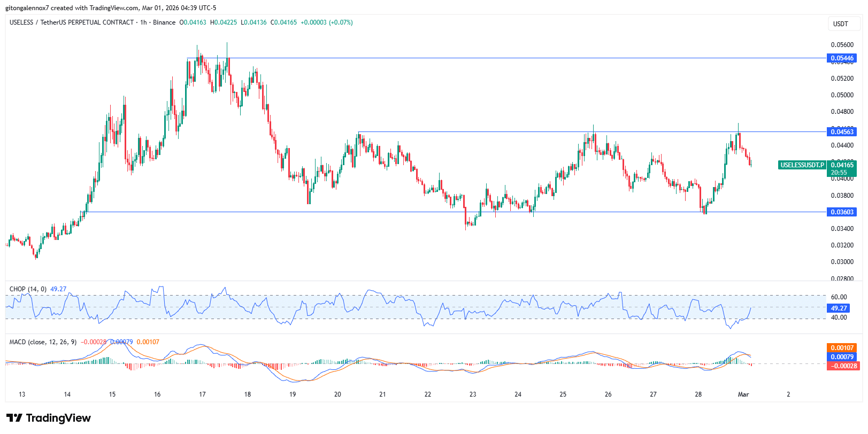The image size is (868, 434).
Task: Click the TradingView logo at bottom left
Action: point(49,418)
